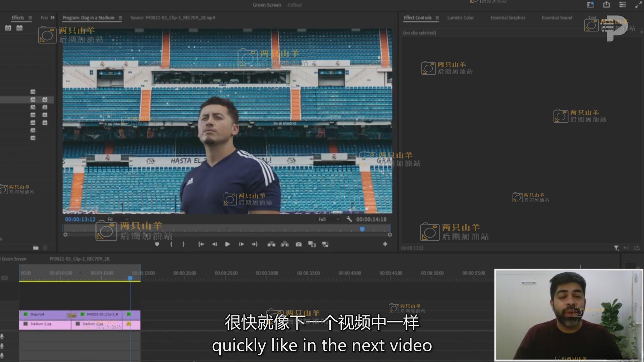
Task: Toggle the first audio track voice-over microphone
Action: 2,336
